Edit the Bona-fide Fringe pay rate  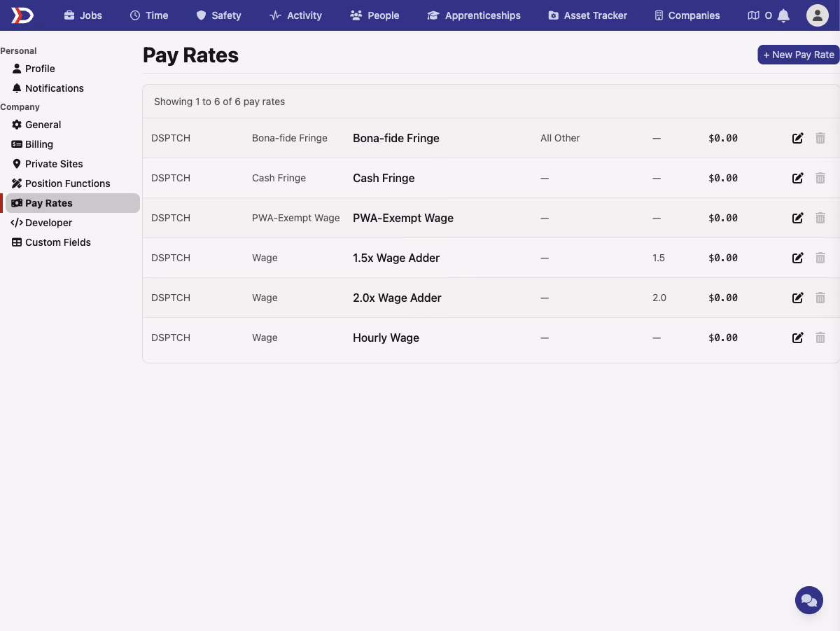(797, 138)
